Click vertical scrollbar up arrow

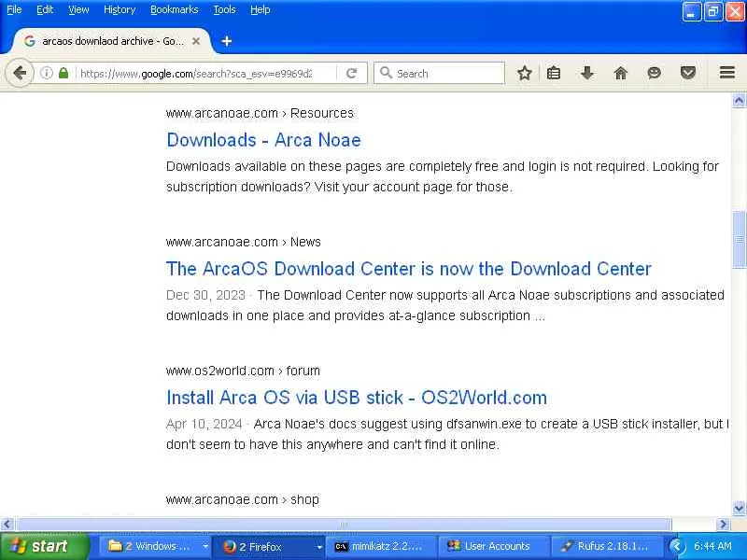pyautogui.click(x=739, y=100)
